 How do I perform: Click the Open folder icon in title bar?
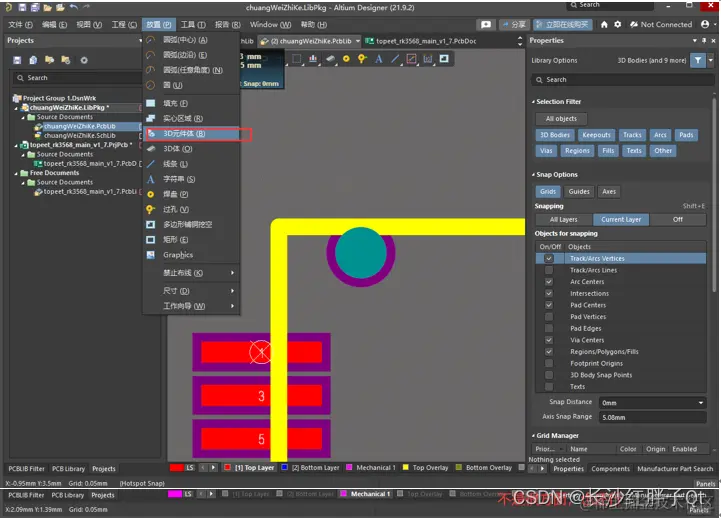tap(47, 7)
